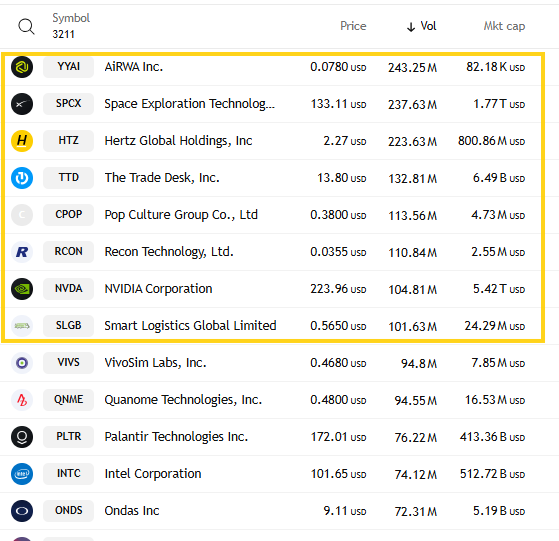Select Palantir Technologies Inc. name
Viewport: 559px width, 541px height.
[176, 437]
